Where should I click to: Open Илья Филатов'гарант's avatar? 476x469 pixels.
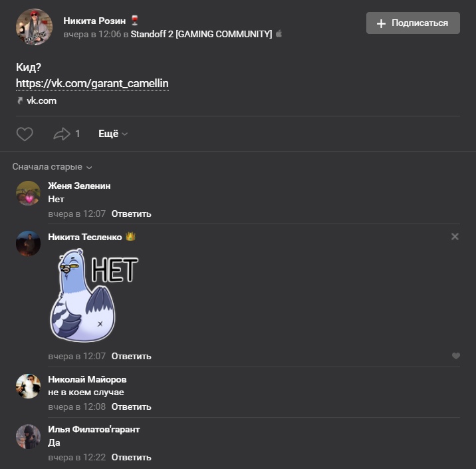coord(28,436)
